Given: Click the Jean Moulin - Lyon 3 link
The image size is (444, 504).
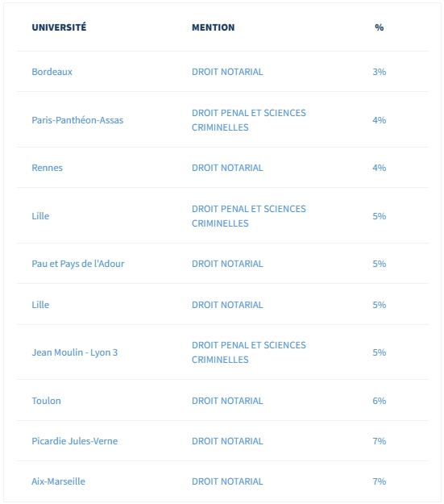Looking at the screenshot, I should tap(75, 352).
